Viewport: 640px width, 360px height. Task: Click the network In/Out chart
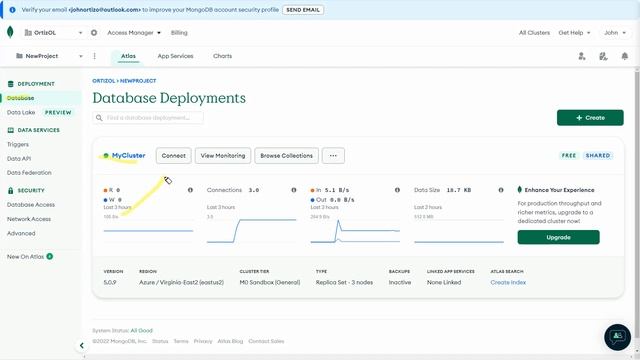click(x=355, y=231)
